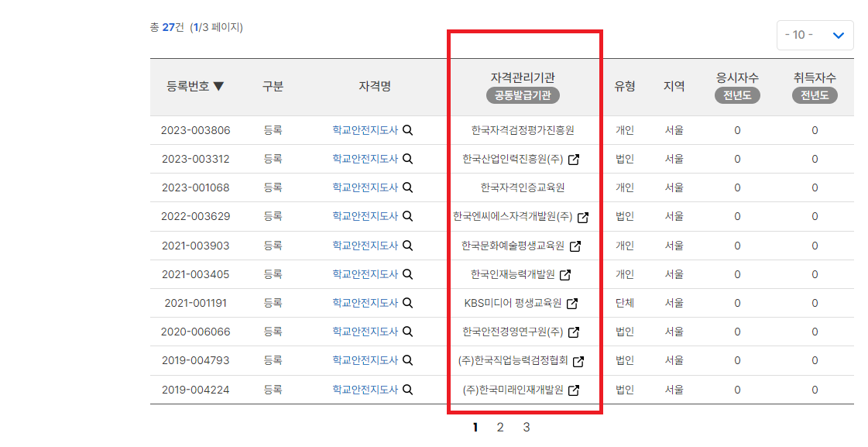Open the 한국자격검정평가진흥원 agency link
Viewport: 868px width, 447px height.
(524, 129)
